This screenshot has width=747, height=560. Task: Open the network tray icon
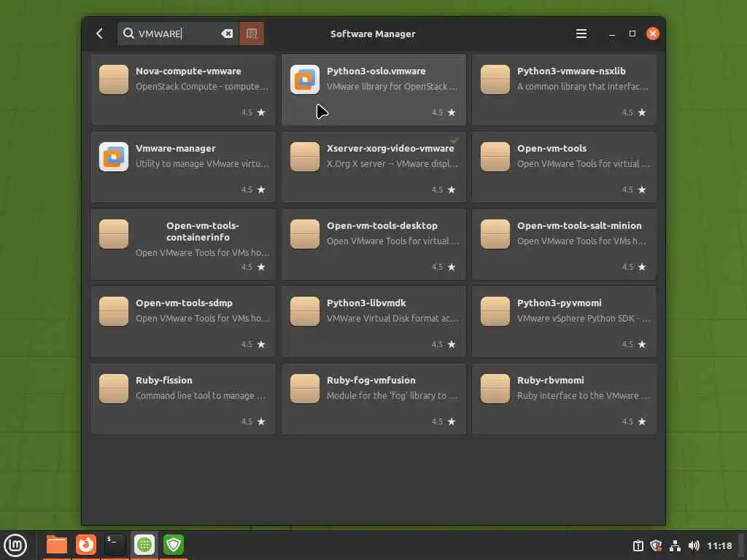[675, 545]
